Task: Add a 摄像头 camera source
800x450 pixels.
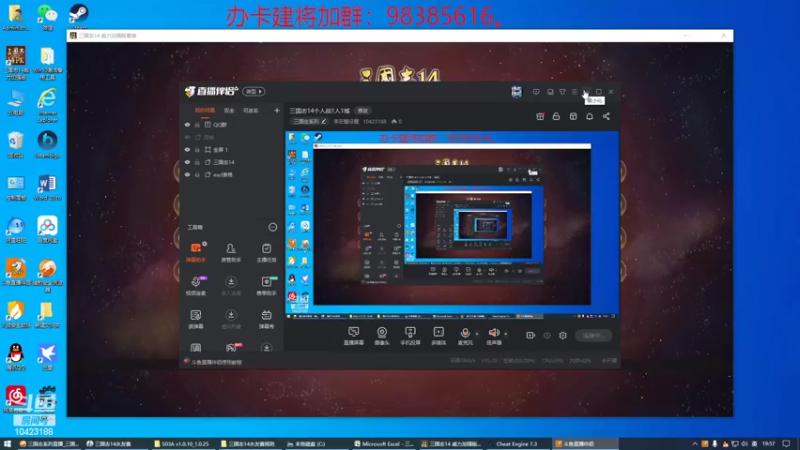Action: tap(382, 336)
